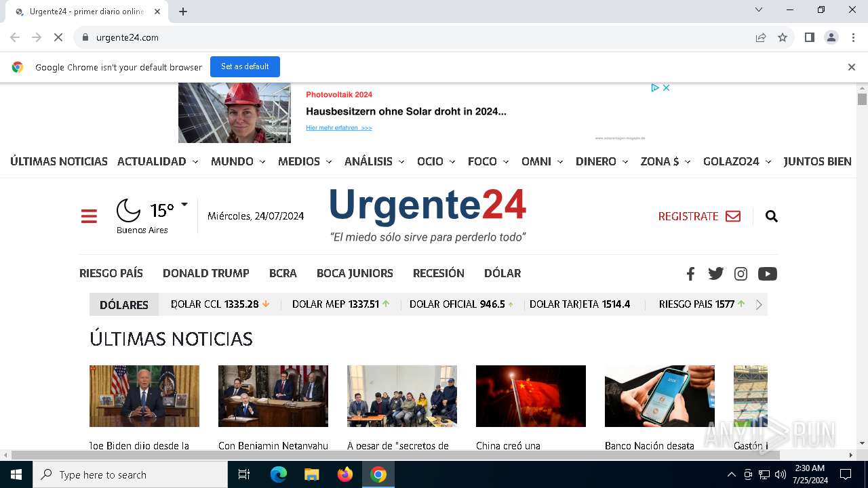Open Urgente24 Twitter profile icon
This screenshot has width=868, height=488.
tap(715, 274)
